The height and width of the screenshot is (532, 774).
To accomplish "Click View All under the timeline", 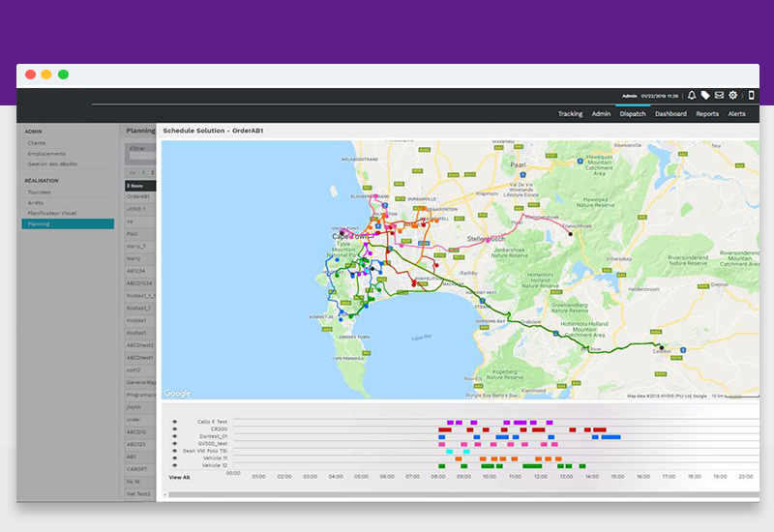I will [x=179, y=477].
